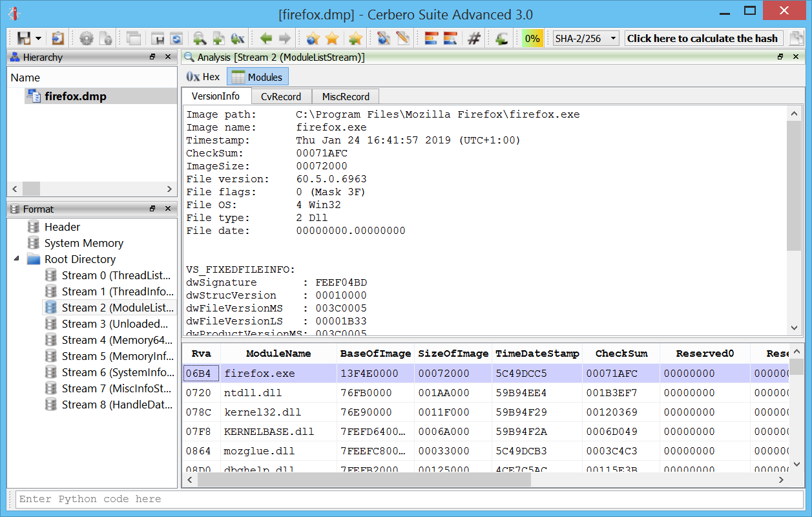This screenshot has width=812, height=517.
Task: Open settings via the gear icon
Action: (x=86, y=38)
